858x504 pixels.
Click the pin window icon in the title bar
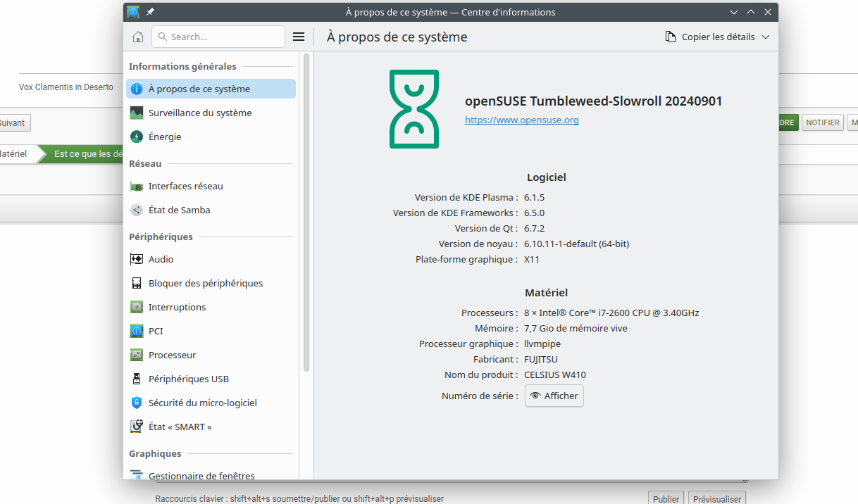pyautogui.click(x=150, y=12)
